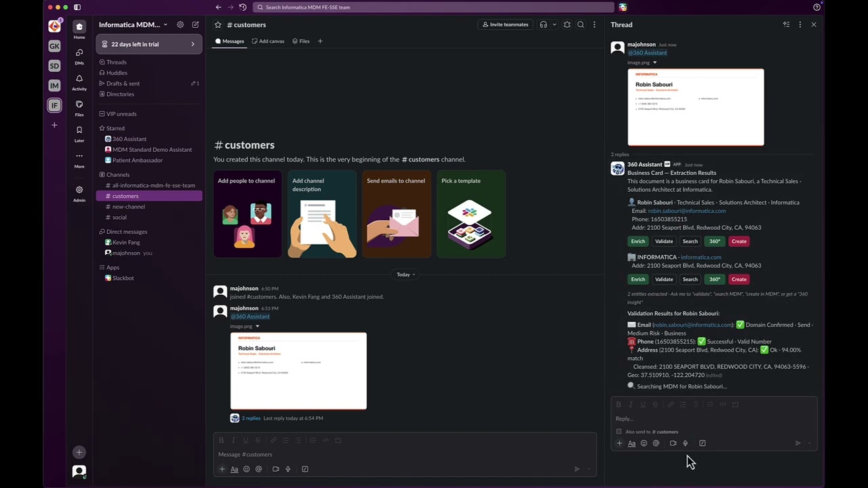Image resolution: width=868 pixels, height=488 pixels.
Task: Open history clock icon in top bar
Action: (x=243, y=7)
